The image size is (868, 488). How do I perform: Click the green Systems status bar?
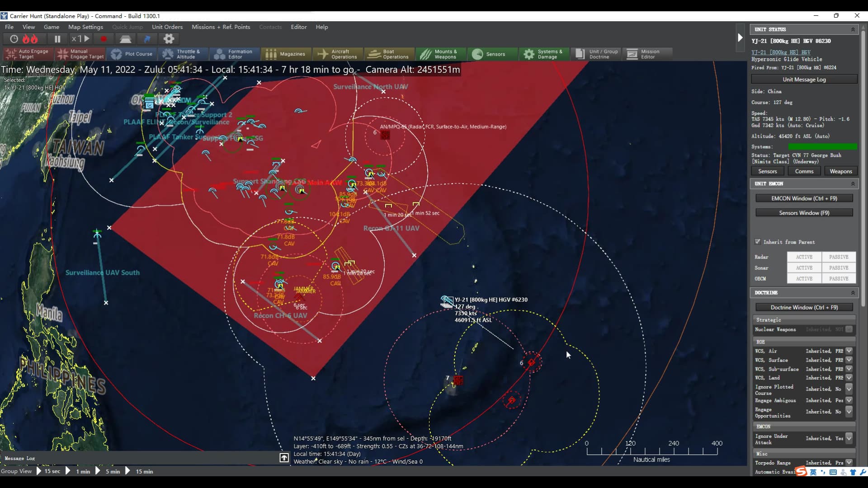[x=822, y=147]
